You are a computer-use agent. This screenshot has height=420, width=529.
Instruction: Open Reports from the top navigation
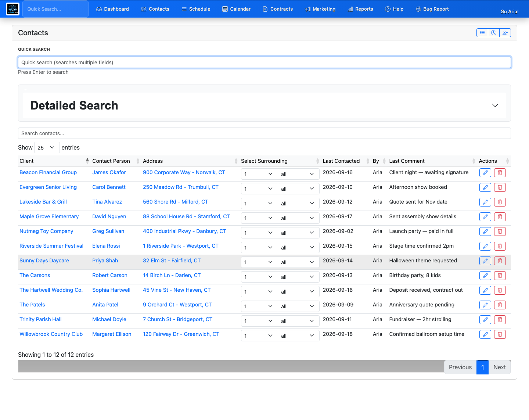(360, 9)
